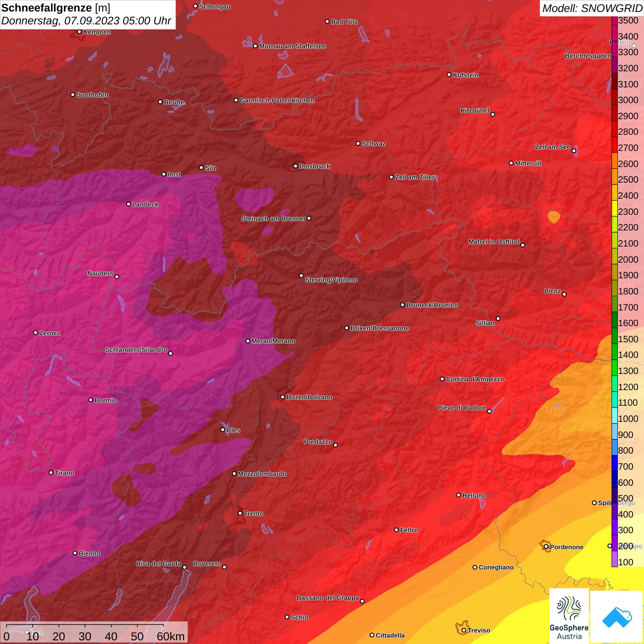Select the Tirano label on the map

click(64, 473)
